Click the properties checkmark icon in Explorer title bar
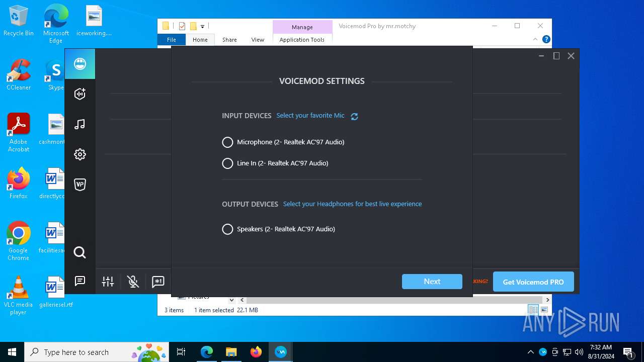Viewport: 644px width, 362px height. point(182,26)
